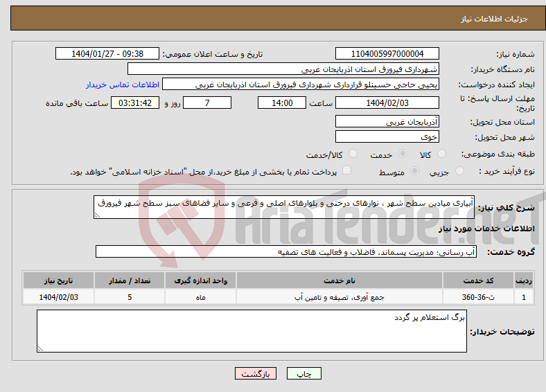
Task: Toggle the اسناد خزانه اسلامی payment checkbox
Action: 347,170
